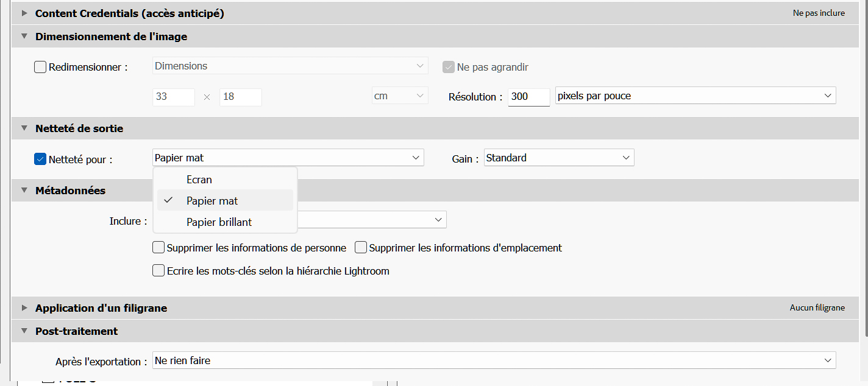Open the Inclure metadata dropdown arrow

click(438, 220)
